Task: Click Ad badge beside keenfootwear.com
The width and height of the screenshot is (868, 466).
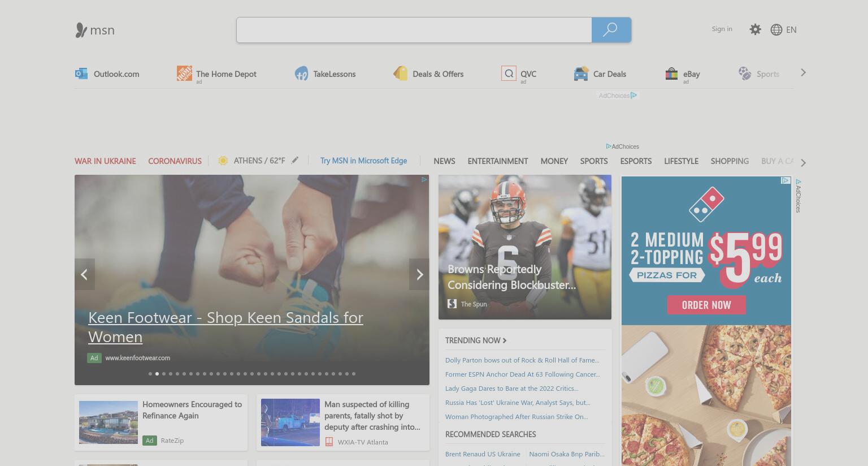Action: tap(94, 358)
